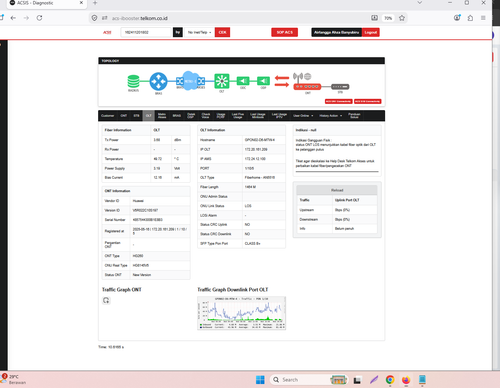Open the Windows Start menu
Image resolution: width=500 pixels, height=388 pixels.
pyautogui.click(x=260, y=380)
